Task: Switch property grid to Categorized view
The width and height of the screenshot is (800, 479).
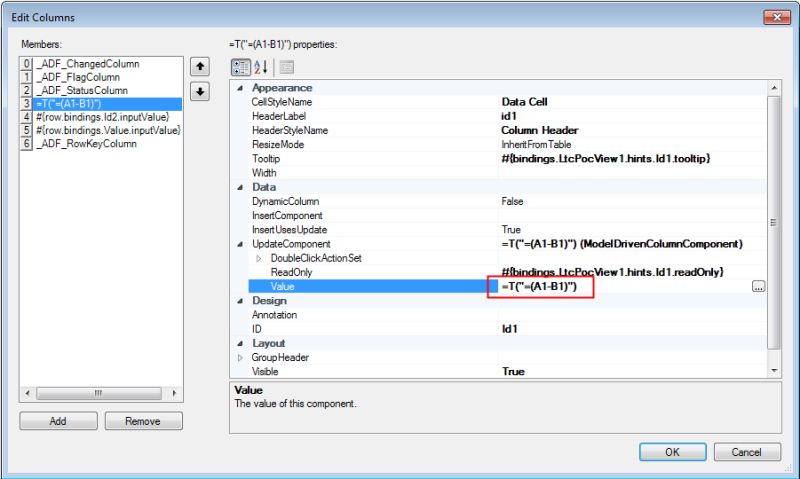Action: point(241,67)
